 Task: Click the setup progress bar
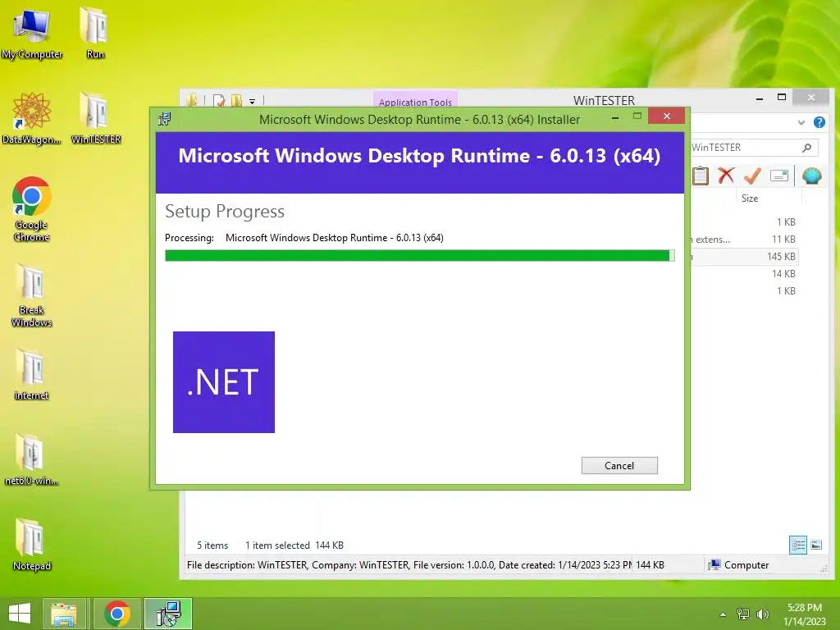pos(419,256)
